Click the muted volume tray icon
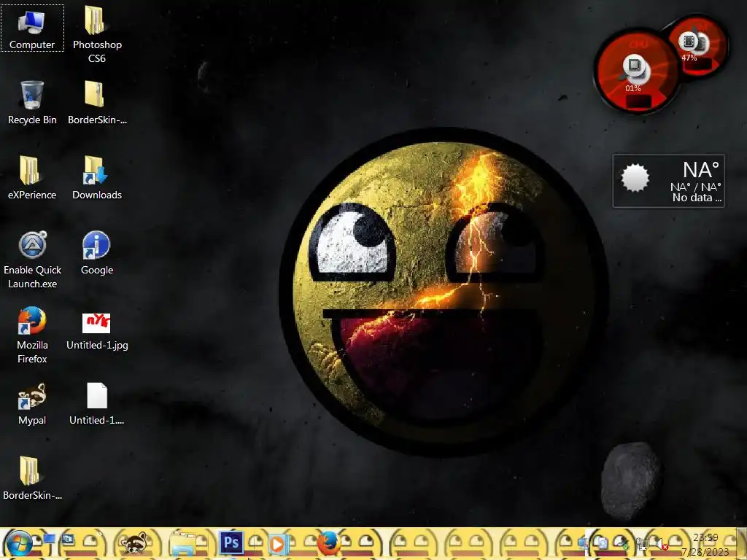The image size is (747, 560). click(x=662, y=544)
